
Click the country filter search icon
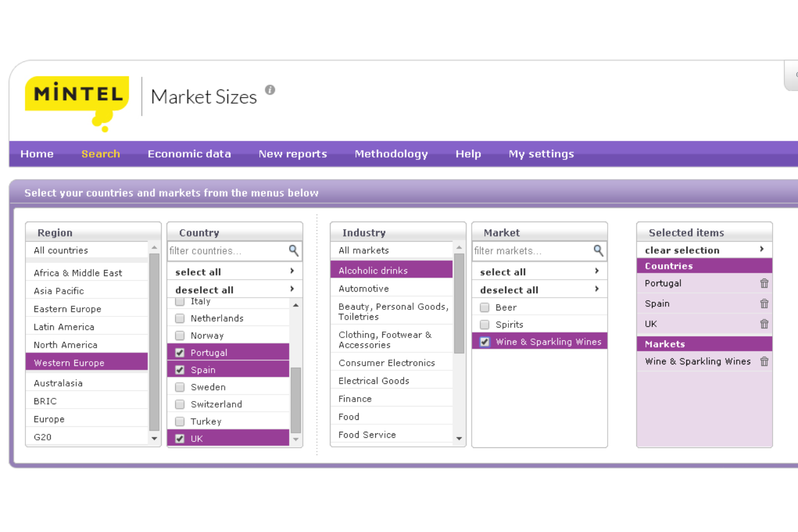point(293,250)
